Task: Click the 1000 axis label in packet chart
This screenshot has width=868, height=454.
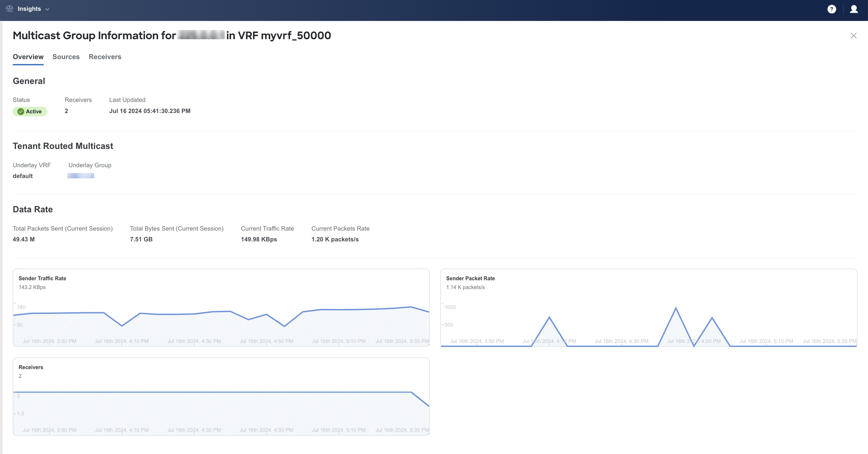Action: [x=450, y=307]
